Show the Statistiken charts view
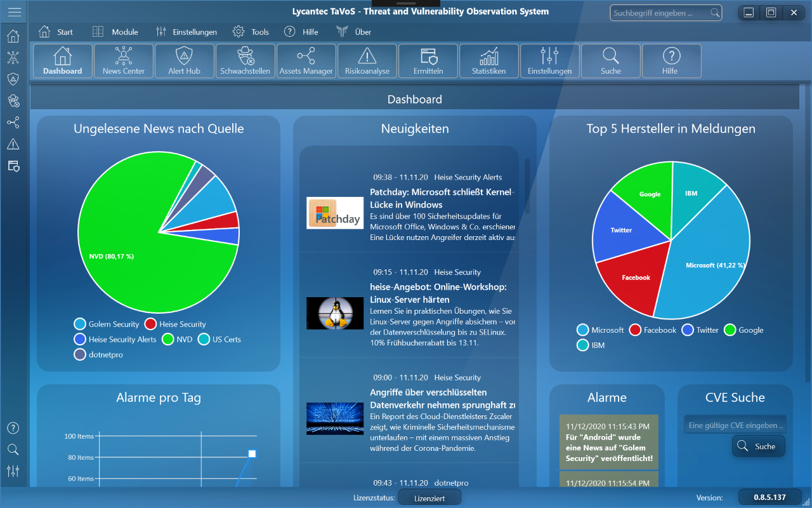The image size is (812, 508). pyautogui.click(x=488, y=61)
